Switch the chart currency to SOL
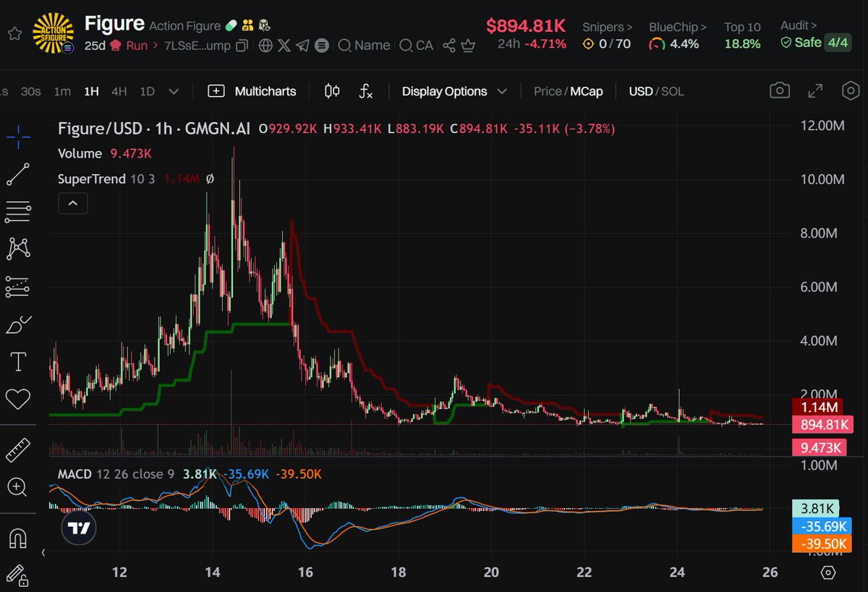 (x=673, y=91)
